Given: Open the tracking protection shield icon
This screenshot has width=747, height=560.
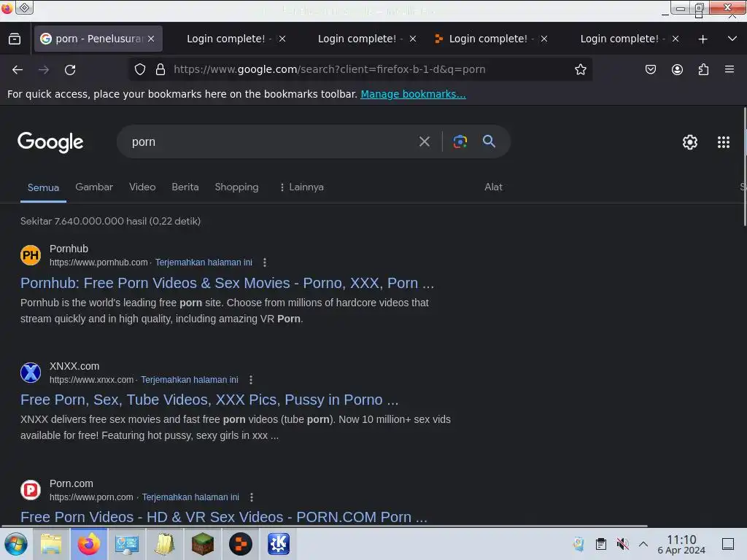Looking at the screenshot, I should coord(139,69).
